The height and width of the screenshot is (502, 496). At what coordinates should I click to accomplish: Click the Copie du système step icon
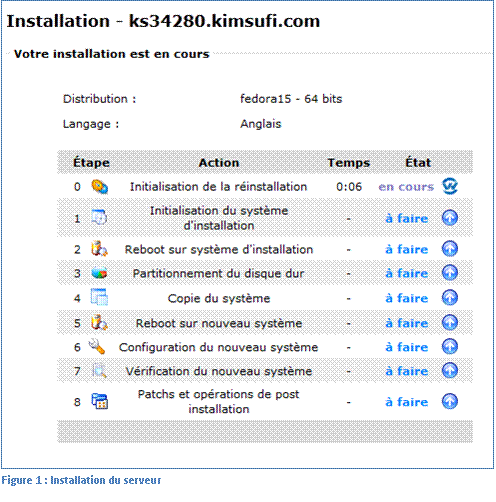99,297
